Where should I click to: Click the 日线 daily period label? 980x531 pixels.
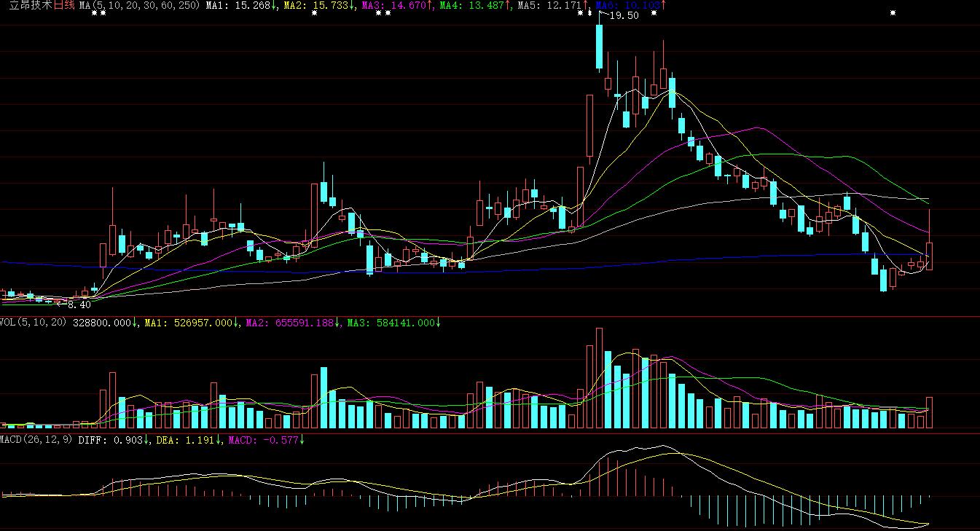pyautogui.click(x=66, y=5)
